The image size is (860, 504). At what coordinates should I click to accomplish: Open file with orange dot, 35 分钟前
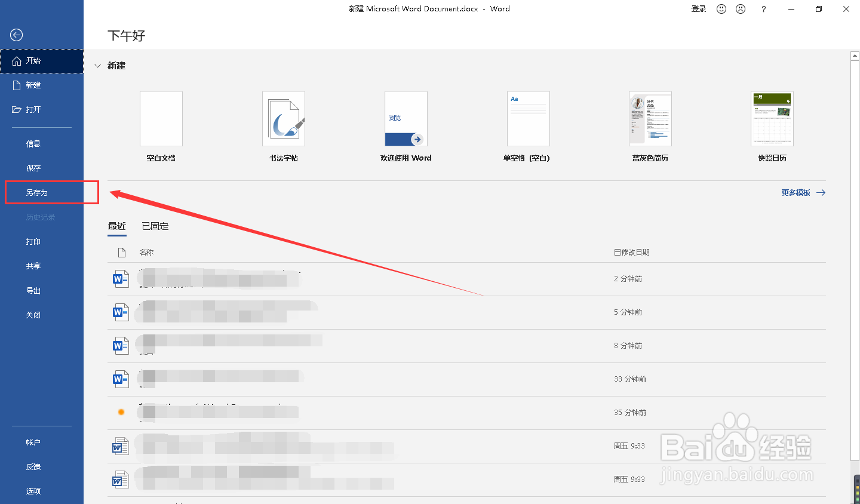[x=121, y=412]
